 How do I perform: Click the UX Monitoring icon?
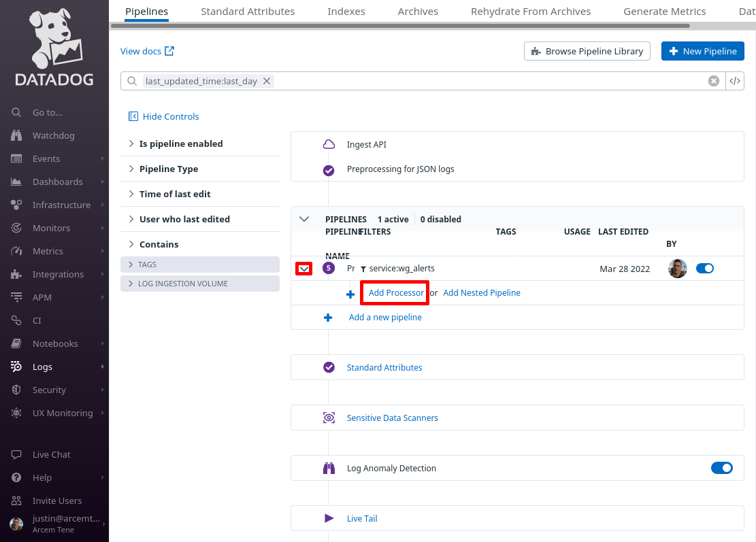pos(16,413)
